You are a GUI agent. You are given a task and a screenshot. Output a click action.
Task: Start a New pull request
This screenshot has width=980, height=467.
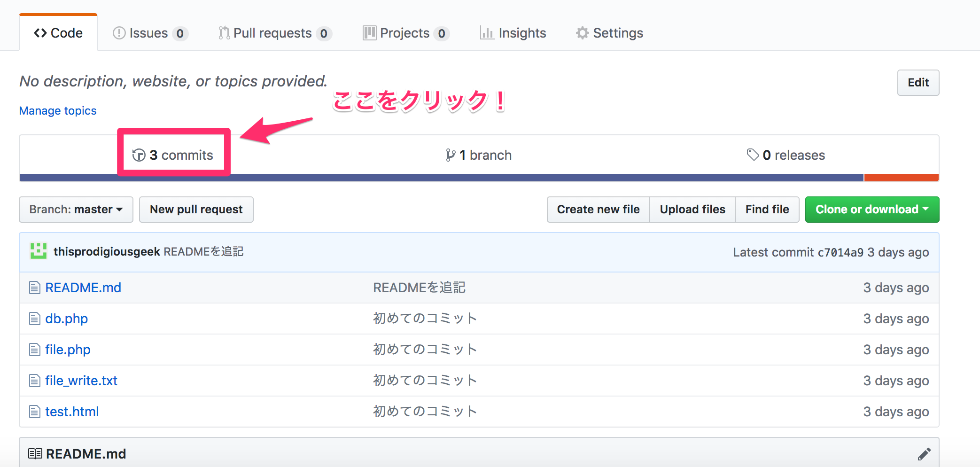(x=196, y=210)
